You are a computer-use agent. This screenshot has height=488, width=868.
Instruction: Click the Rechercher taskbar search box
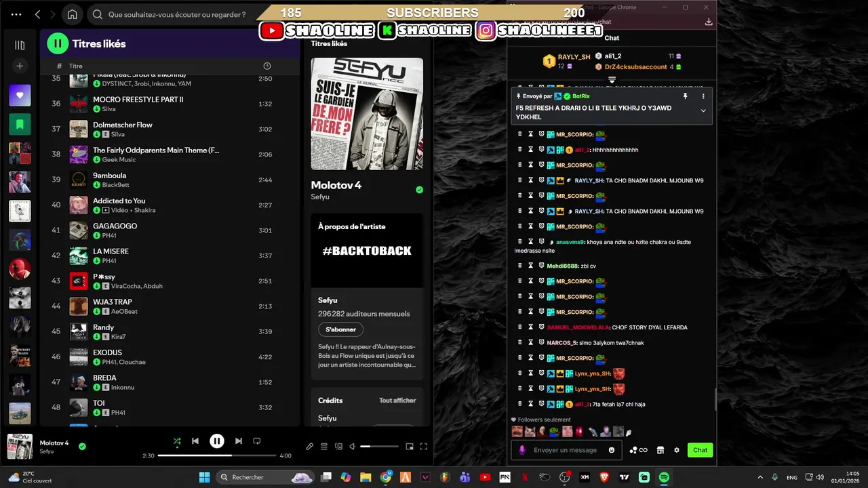265,477
